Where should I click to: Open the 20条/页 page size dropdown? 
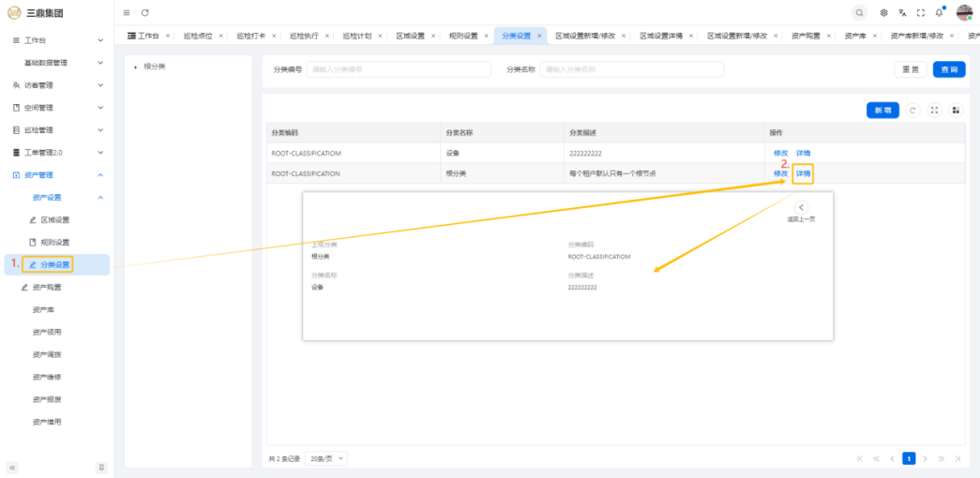(x=327, y=458)
